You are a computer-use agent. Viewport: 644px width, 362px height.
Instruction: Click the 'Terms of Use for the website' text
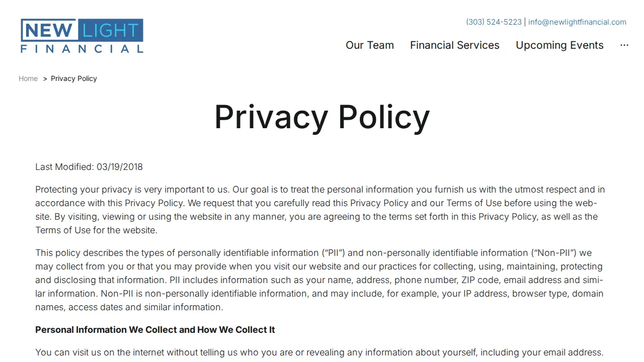(96, 230)
